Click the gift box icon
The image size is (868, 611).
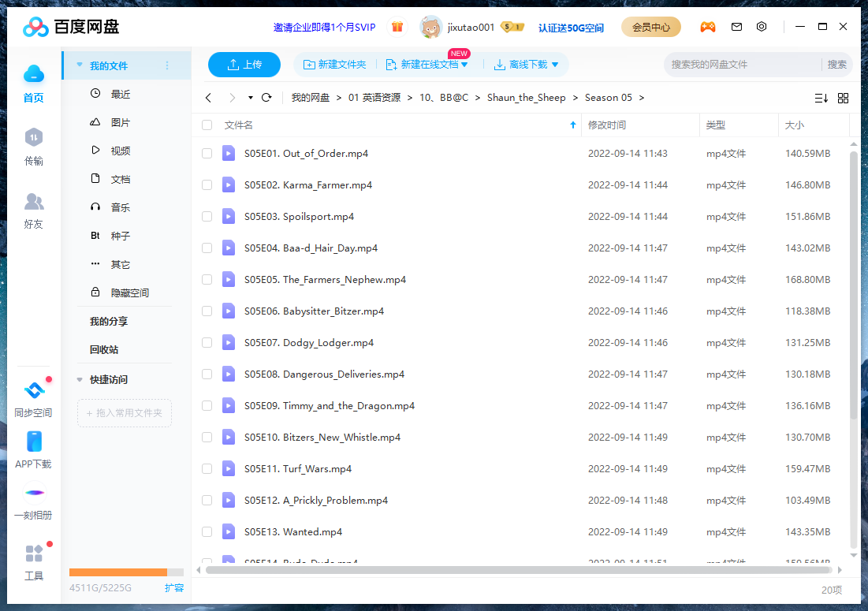(397, 27)
